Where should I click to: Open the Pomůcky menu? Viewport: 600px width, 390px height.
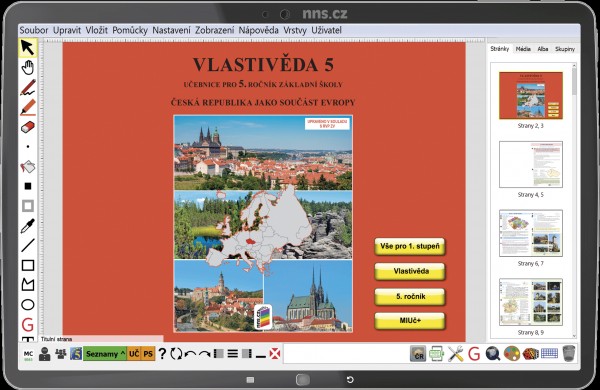130,30
